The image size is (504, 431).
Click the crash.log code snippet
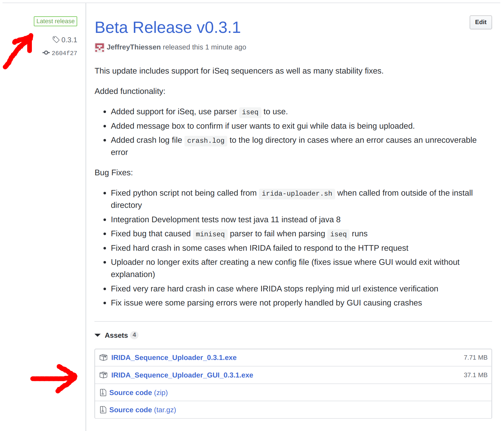point(206,141)
